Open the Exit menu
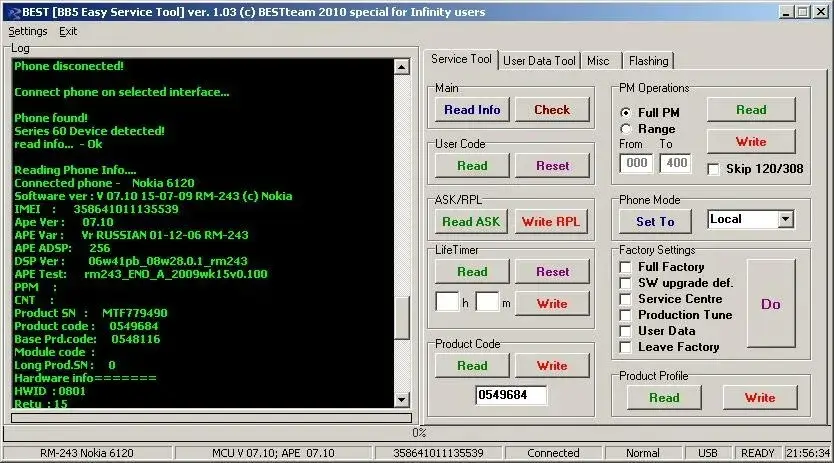This screenshot has height=463, width=834. coord(68,31)
